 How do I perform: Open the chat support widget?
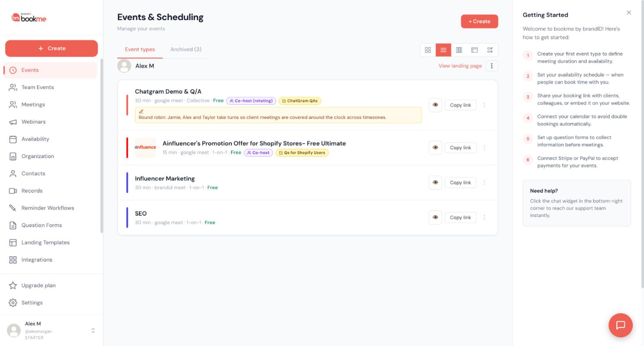click(x=621, y=325)
